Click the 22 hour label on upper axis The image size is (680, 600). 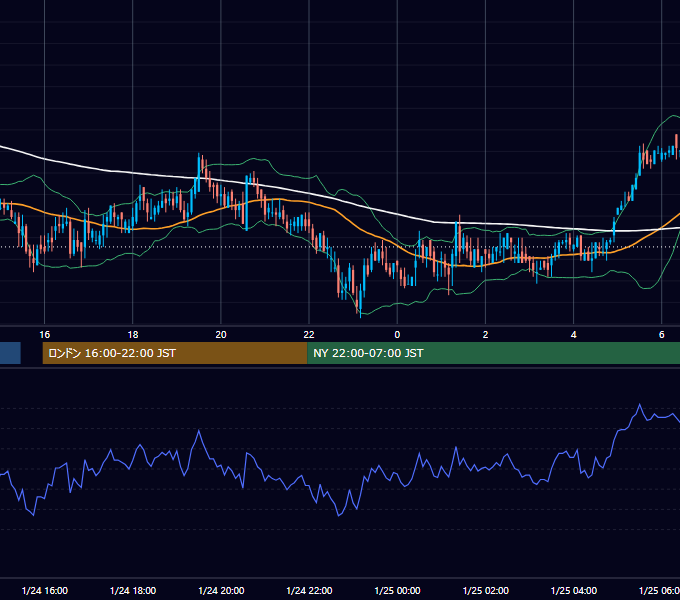[309, 335]
